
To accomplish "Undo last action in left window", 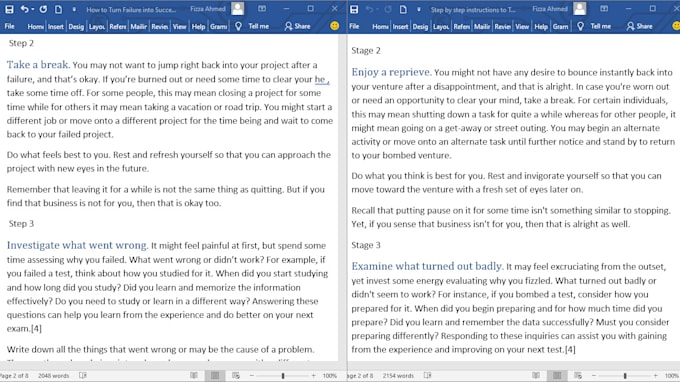I will [24, 9].
